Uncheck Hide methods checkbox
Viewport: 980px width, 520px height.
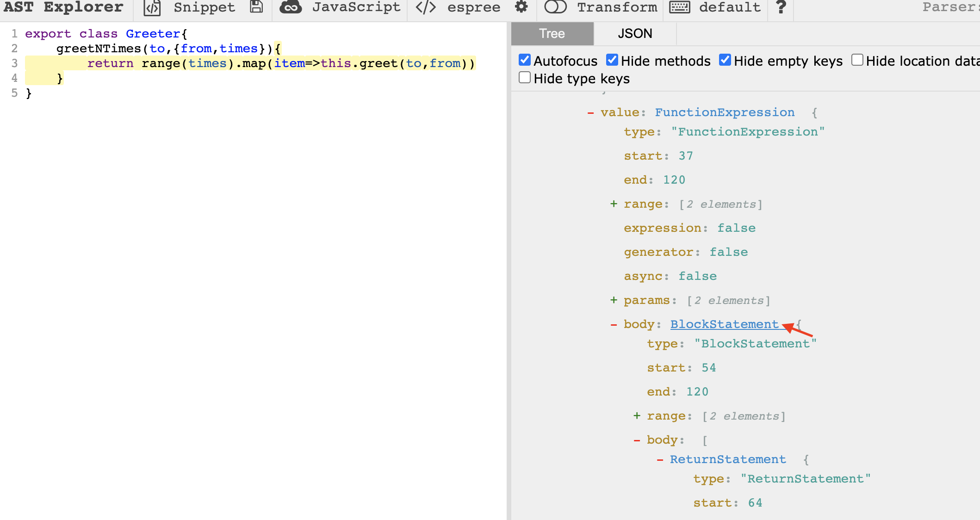(x=612, y=60)
